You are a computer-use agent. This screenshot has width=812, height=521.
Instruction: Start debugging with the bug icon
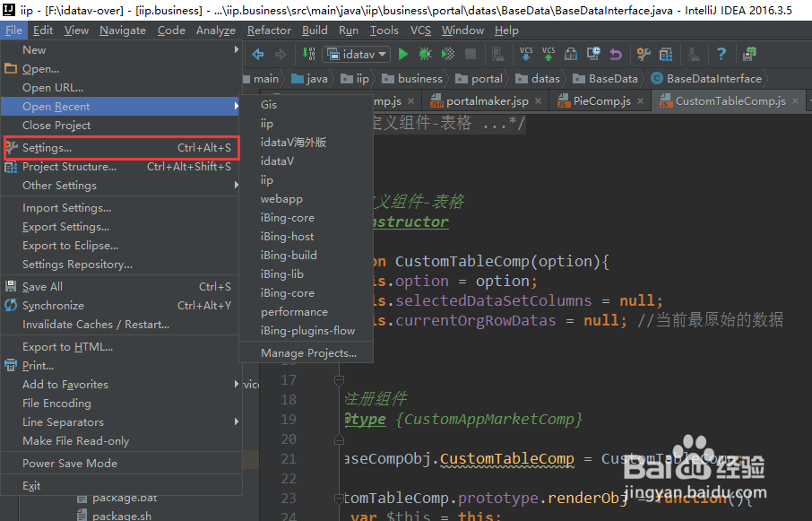tap(425, 54)
